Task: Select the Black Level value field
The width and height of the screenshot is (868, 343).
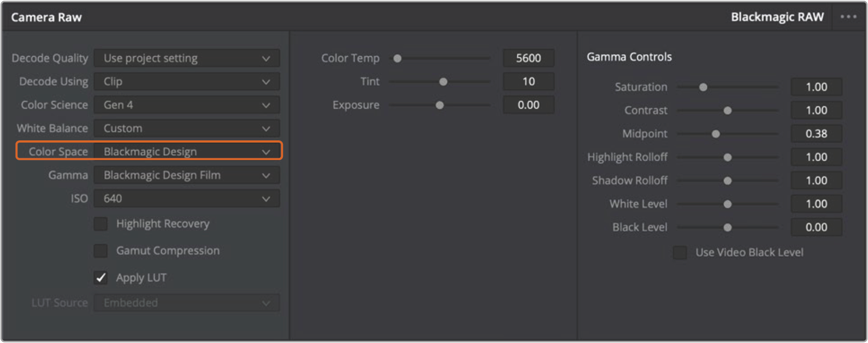Action: tap(816, 228)
